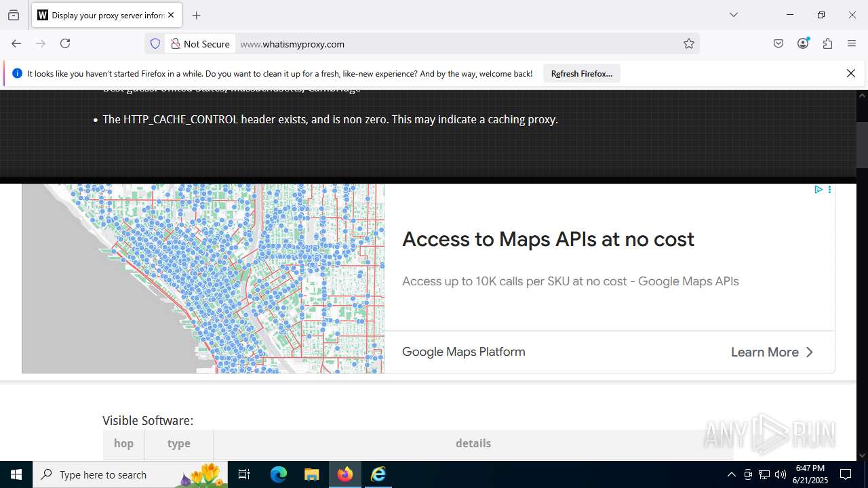Close the whatismyproxy browser tab
868x488 pixels.
point(171,15)
